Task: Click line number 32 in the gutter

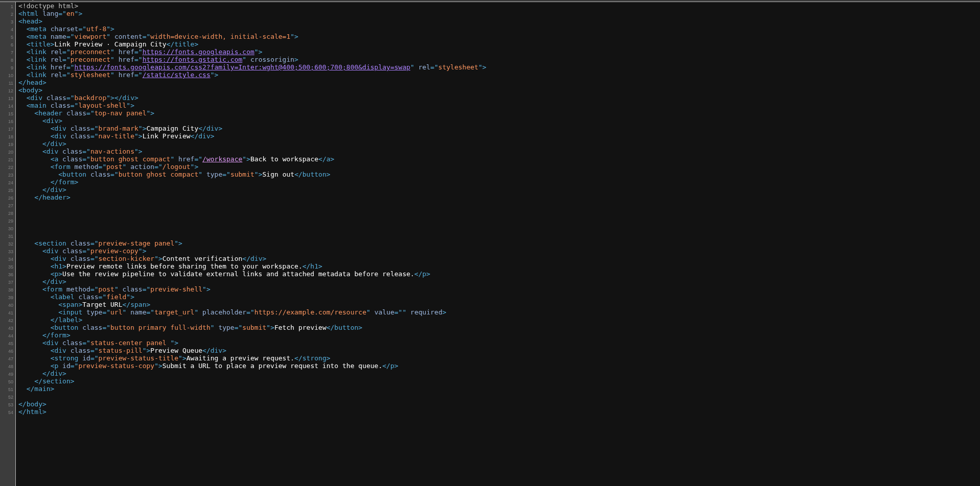Action: coord(11,244)
